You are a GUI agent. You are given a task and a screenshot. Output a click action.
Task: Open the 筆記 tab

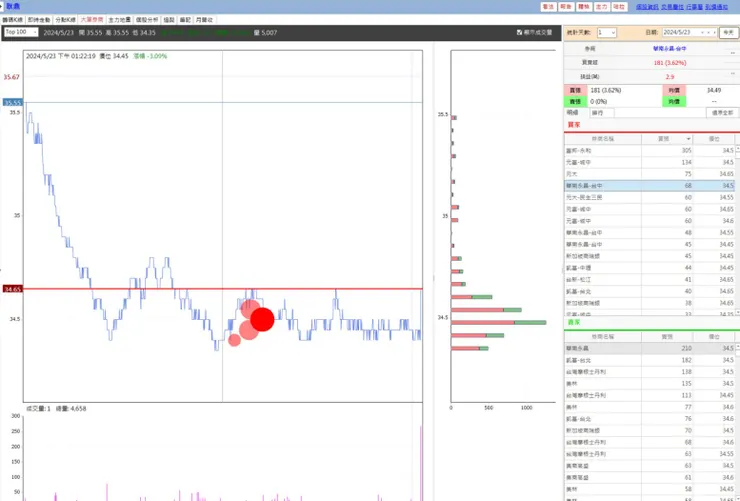185,20
